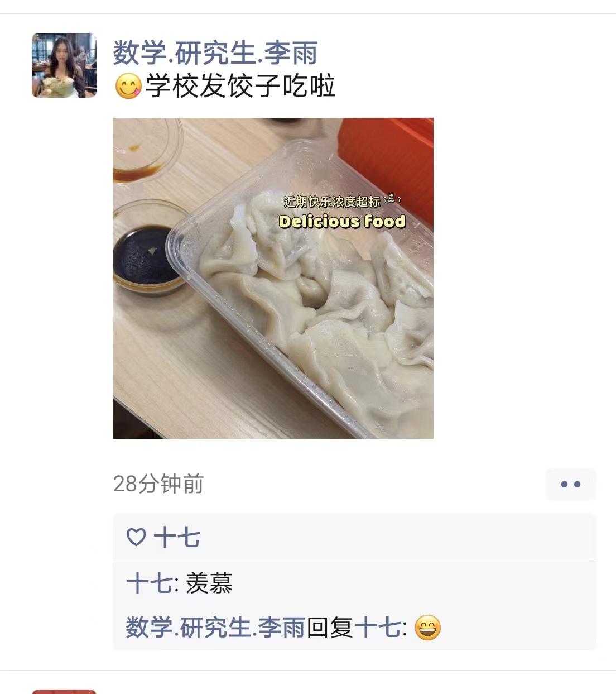Open the partially visible red avatar below
The width and height of the screenshot is (616, 694).
[x=64, y=692]
